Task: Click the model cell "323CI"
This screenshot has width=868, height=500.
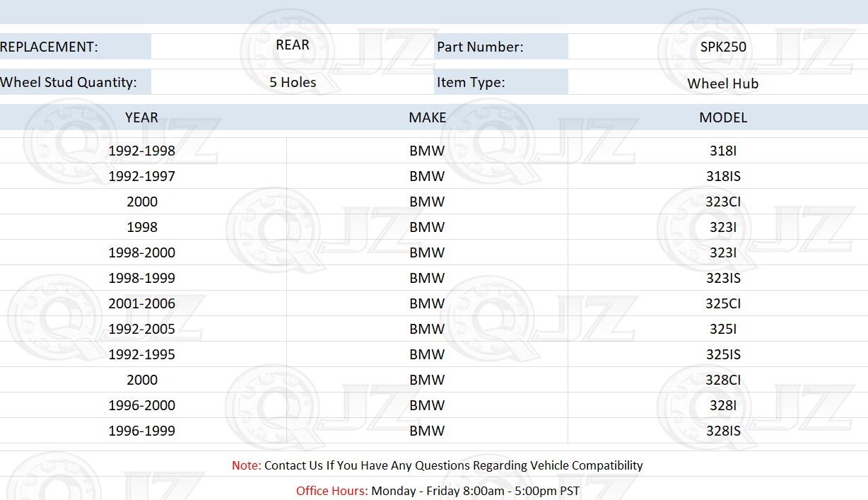Action: 723,202
